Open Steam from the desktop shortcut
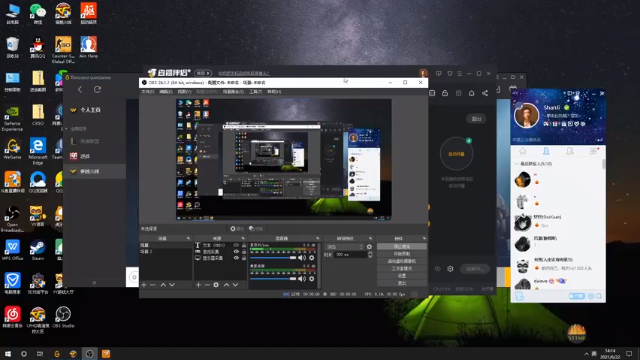 [38, 250]
